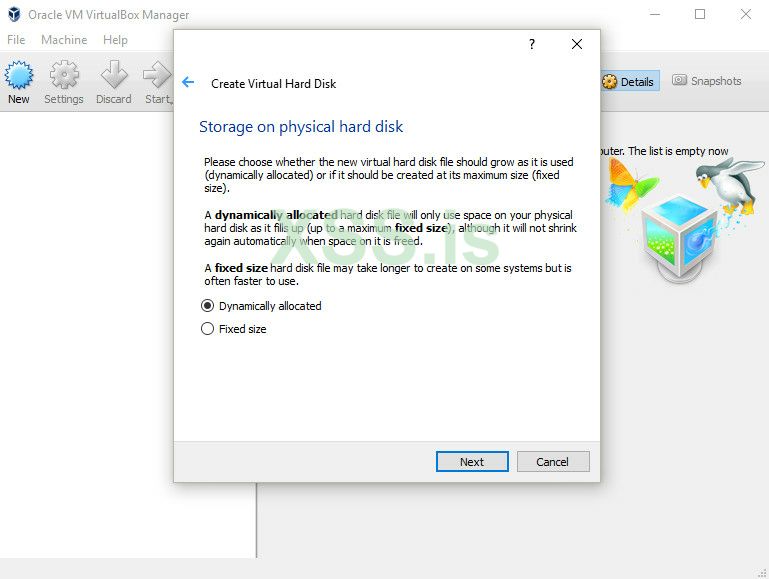Click the VirtualBox title bar logo
Viewport: 769px width, 579px height.
coord(14,15)
